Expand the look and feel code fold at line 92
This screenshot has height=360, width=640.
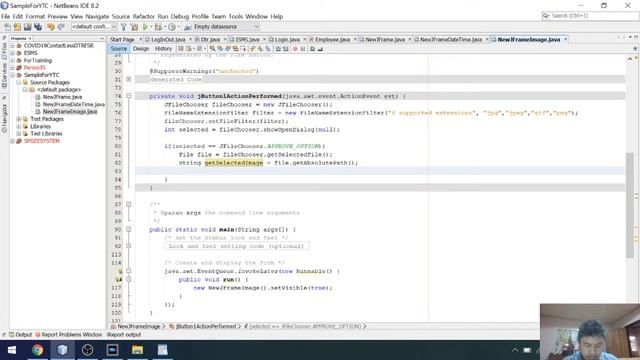tap(129, 246)
